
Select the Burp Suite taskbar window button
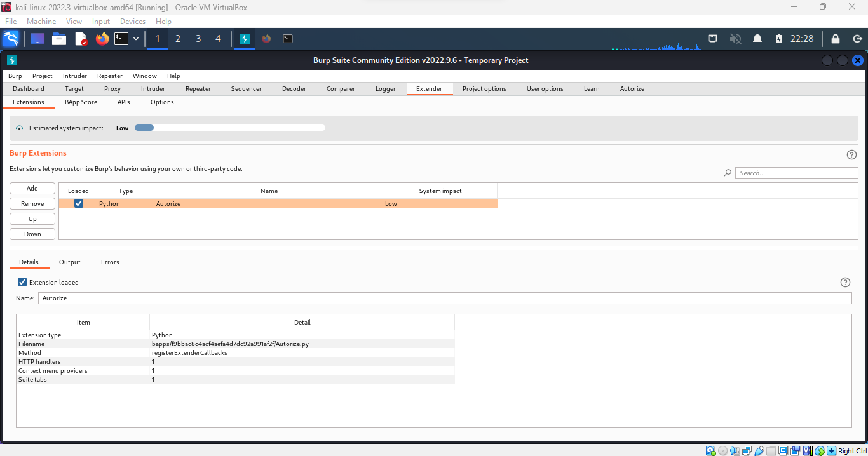coord(245,39)
